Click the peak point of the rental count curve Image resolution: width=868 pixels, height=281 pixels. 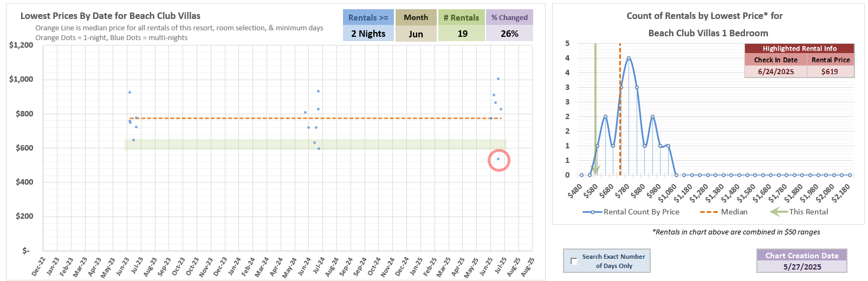[629, 58]
